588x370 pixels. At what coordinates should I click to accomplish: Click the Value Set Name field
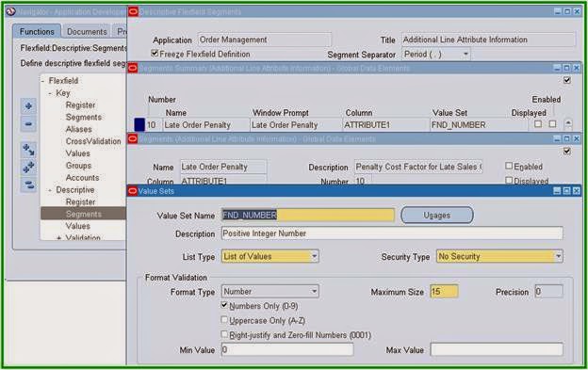[308, 215]
